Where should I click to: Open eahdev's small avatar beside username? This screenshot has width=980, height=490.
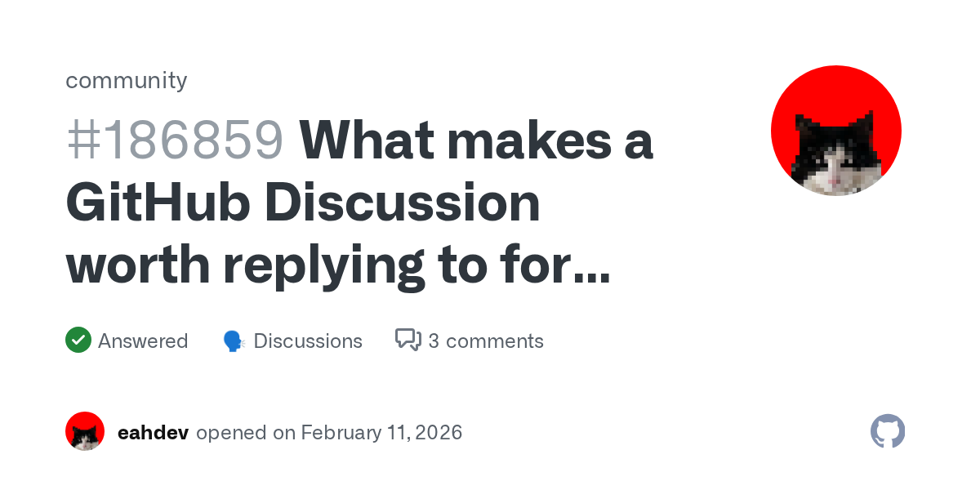[x=85, y=431]
